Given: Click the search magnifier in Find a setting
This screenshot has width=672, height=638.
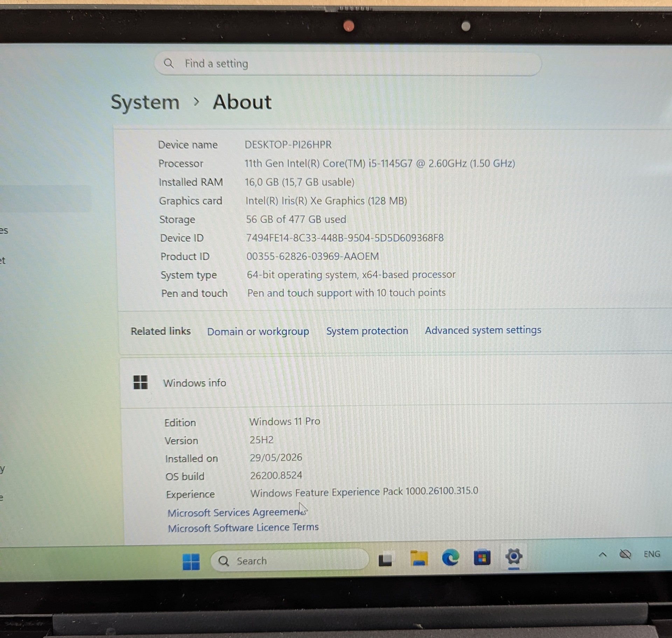Looking at the screenshot, I should (169, 63).
